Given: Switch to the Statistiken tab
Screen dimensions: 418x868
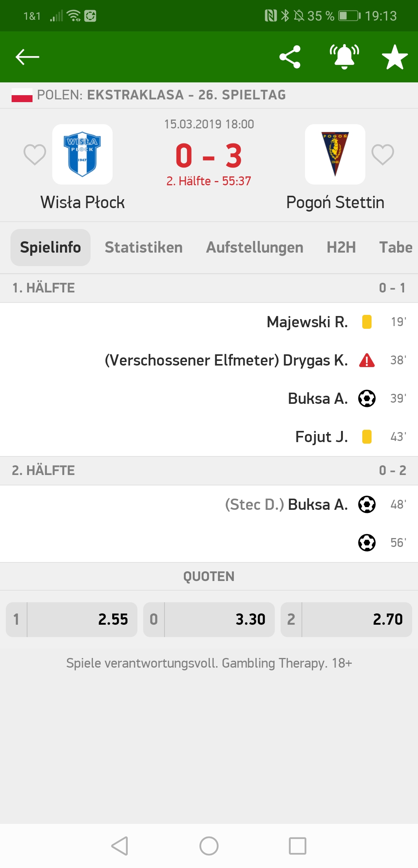Looking at the screenshot, I should coord(144,248).
